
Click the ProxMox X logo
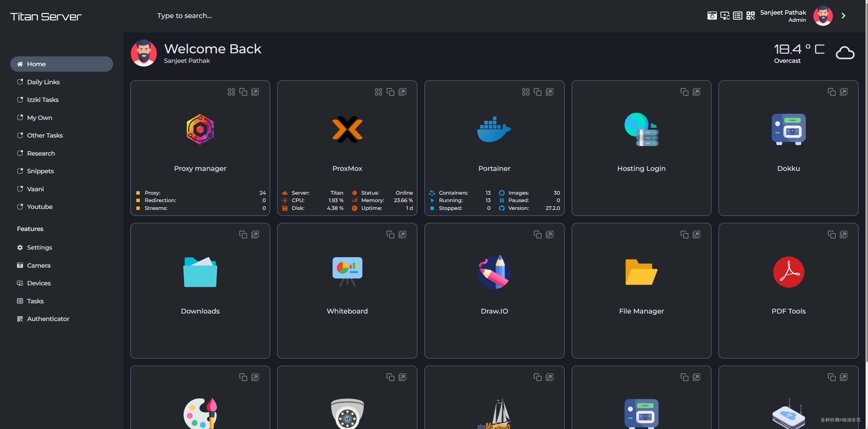click(347, 129)
